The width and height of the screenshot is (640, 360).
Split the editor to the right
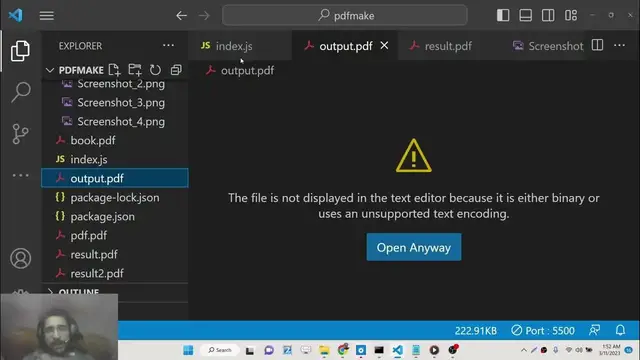pos(597,45)
